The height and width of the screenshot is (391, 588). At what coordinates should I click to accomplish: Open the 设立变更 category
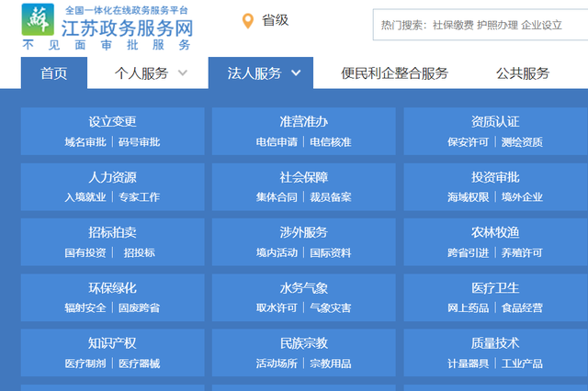[x=112, y=121]
